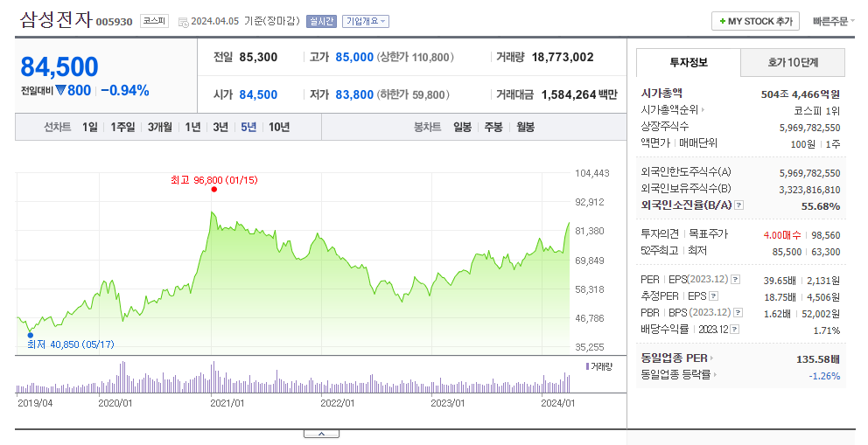Viewport: 868px width, 445px height.
Task: Click the calendar icon beside the date
Action: pyautogui.click(x=183, y=22)
